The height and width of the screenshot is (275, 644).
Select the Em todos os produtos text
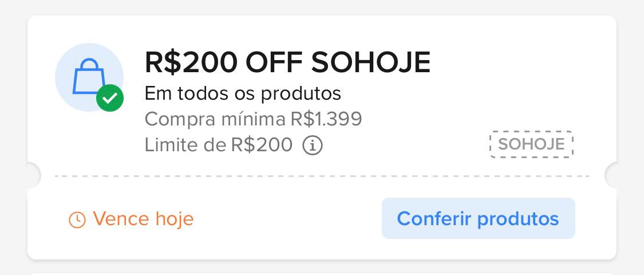(243, 93)
